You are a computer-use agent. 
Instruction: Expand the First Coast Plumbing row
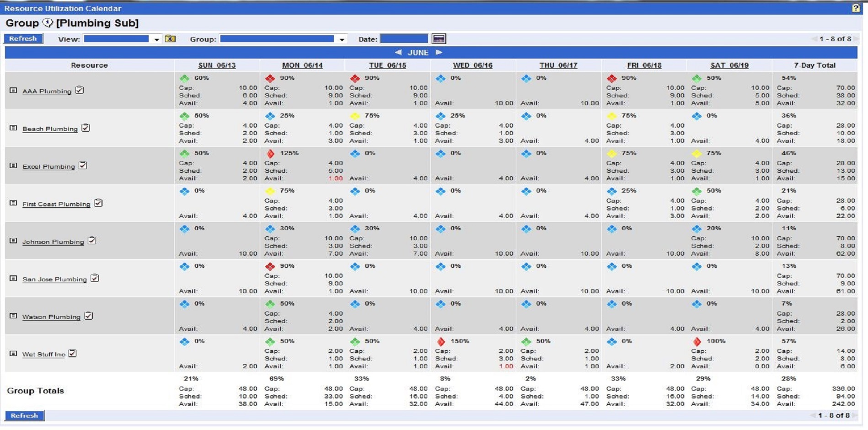(x=13, y=203)
